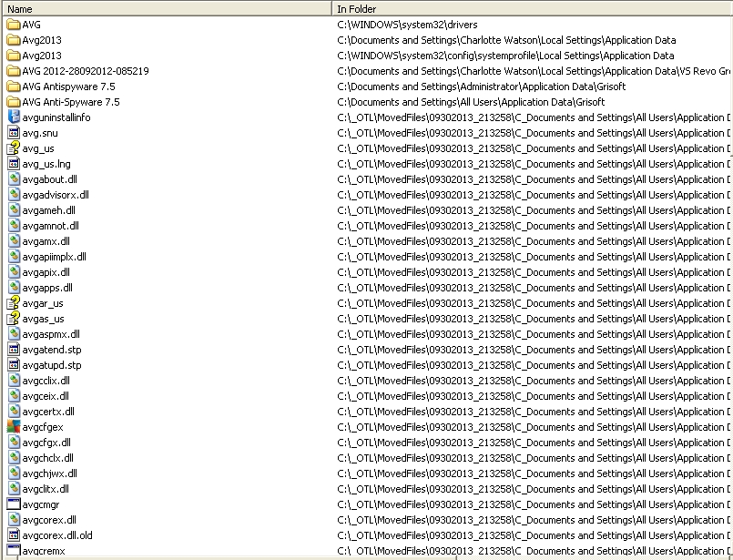Click the avgcremx application icon
The image size is (733, 560).
pyautogui.click(x=14, y=550)
